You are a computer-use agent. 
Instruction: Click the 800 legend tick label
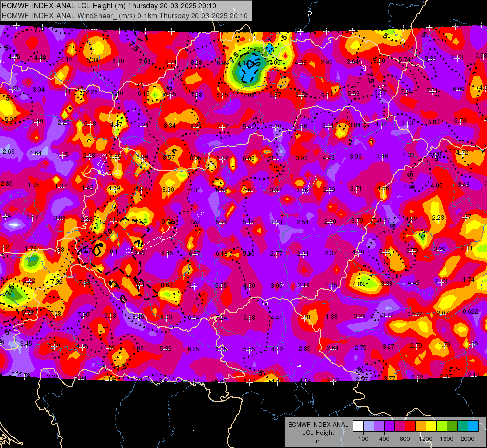[x=405, y=439]
